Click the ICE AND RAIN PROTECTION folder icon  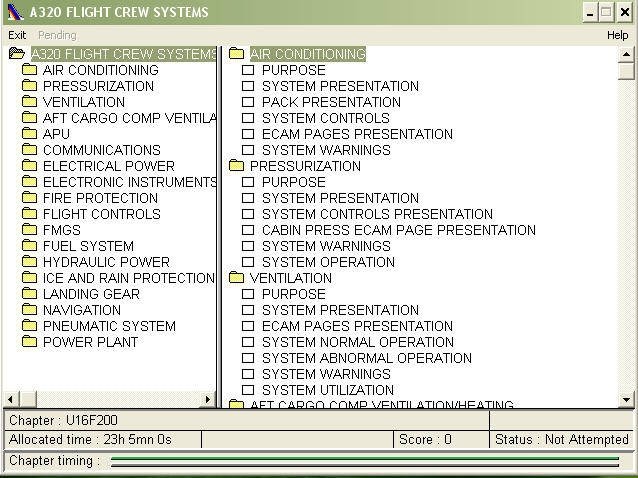click(x=29, y=277)
